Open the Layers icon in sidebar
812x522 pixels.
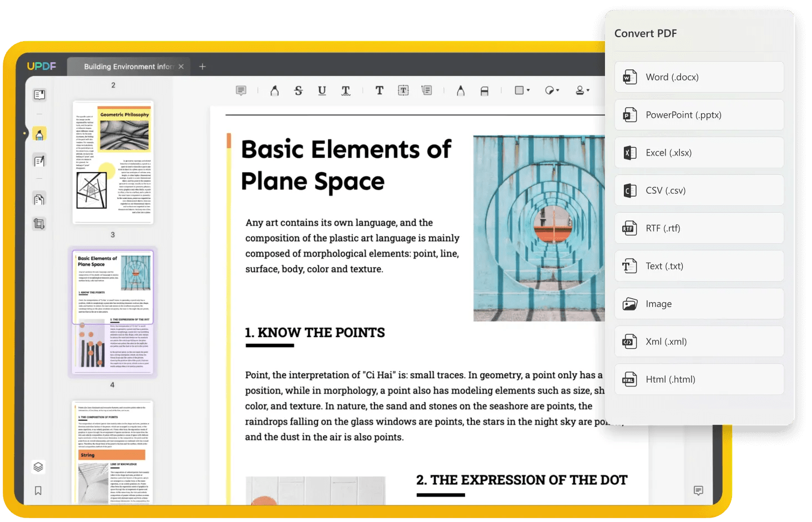38,466
